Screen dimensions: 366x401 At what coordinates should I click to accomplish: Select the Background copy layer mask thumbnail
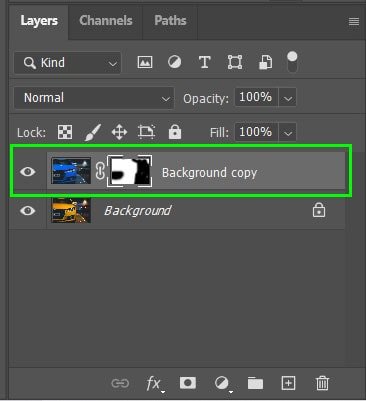[129, 171]
